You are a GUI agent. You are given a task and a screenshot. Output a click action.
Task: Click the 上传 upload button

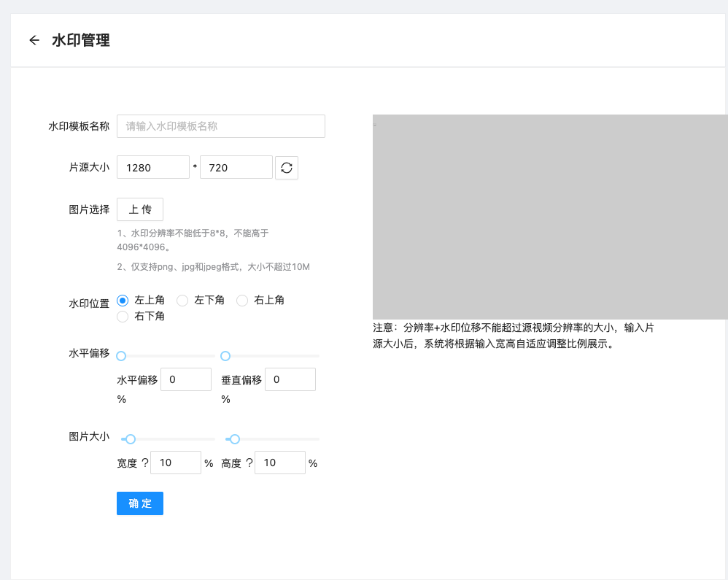click(139, 209)
